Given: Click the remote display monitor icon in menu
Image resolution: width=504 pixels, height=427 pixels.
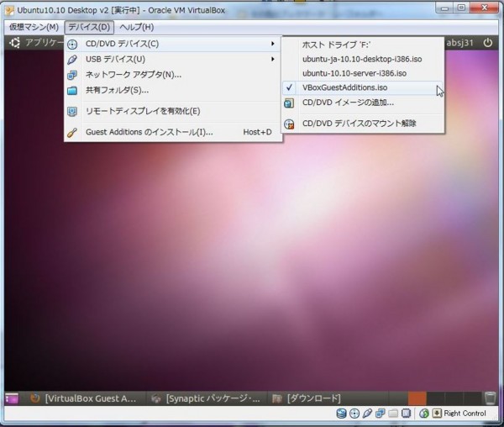Looking at the screenshot, I should pos(72,111).
